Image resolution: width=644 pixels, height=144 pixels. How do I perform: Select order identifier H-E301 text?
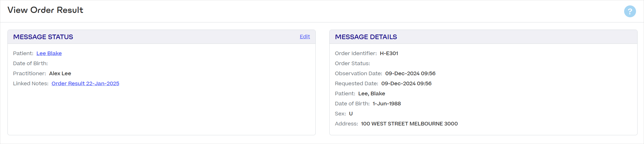coord(389,53)
